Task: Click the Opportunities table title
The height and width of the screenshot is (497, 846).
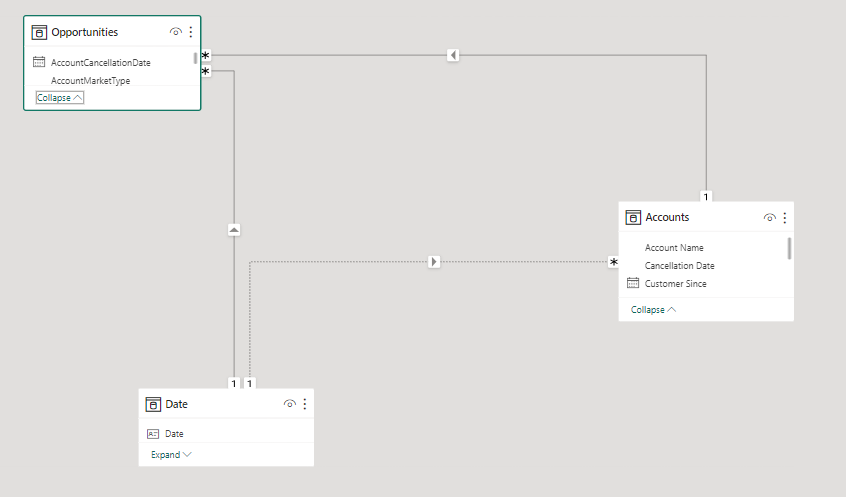Action: (85, 32)
